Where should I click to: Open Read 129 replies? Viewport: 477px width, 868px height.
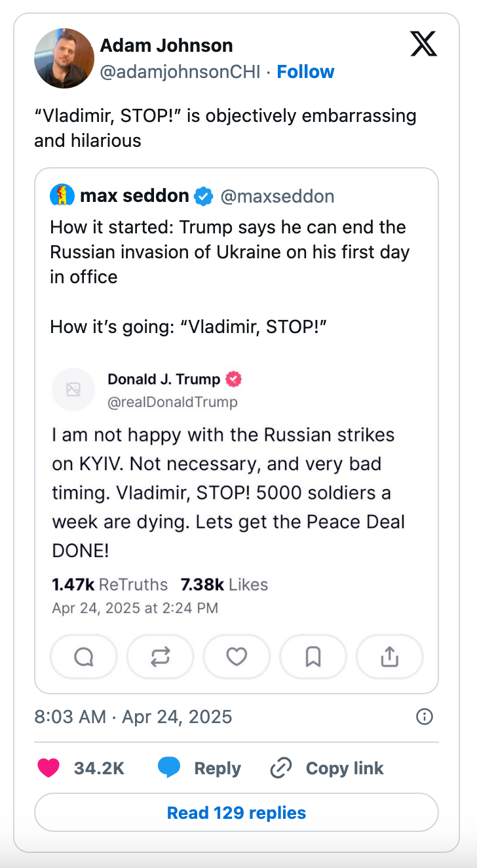tap(237, 812)
